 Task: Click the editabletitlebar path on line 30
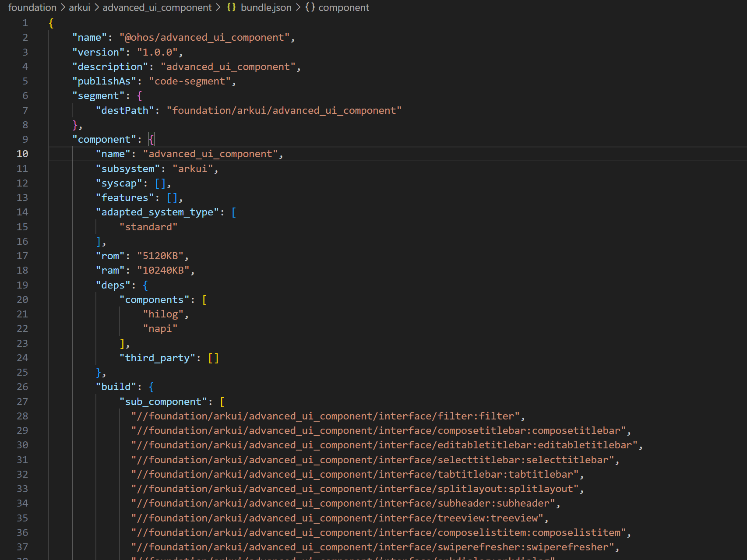point(384,445)
